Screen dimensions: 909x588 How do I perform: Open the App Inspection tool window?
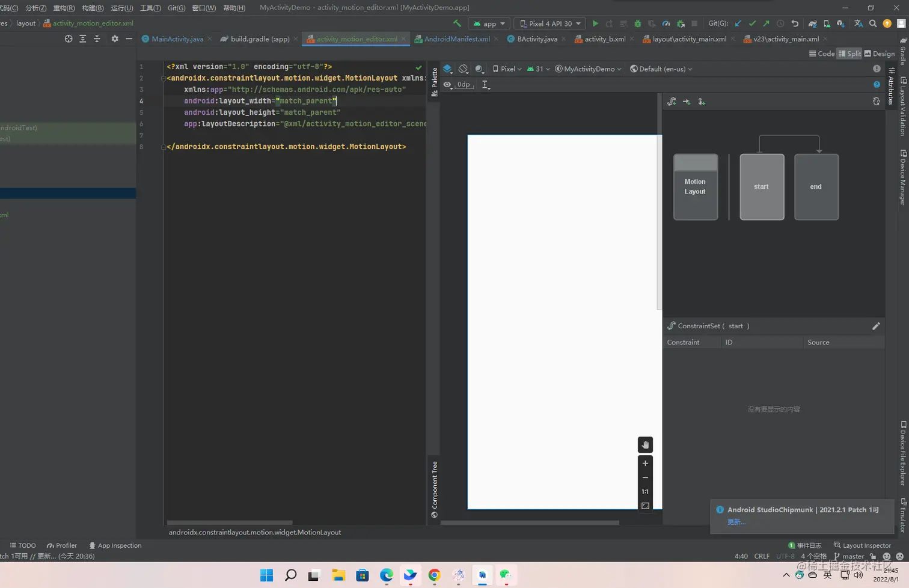point(115,545)
